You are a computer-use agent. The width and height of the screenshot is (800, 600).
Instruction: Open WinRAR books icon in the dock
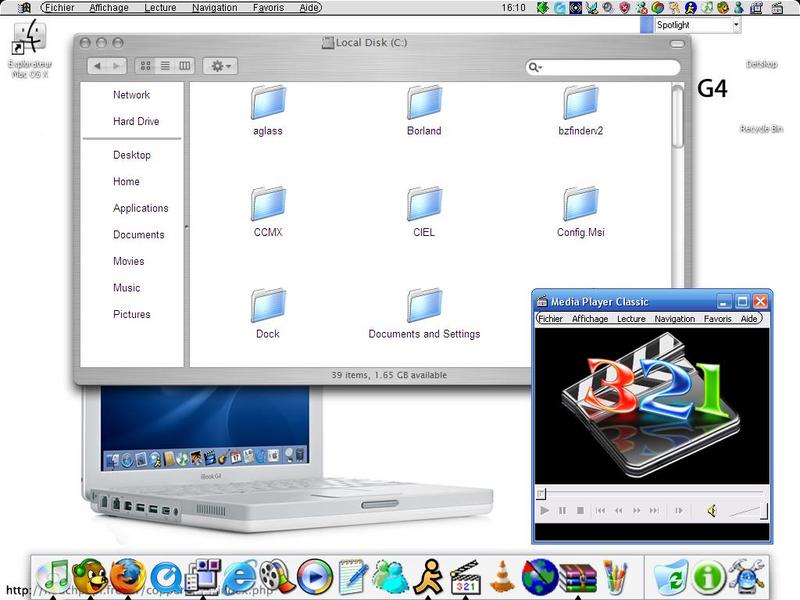(578, 578)
